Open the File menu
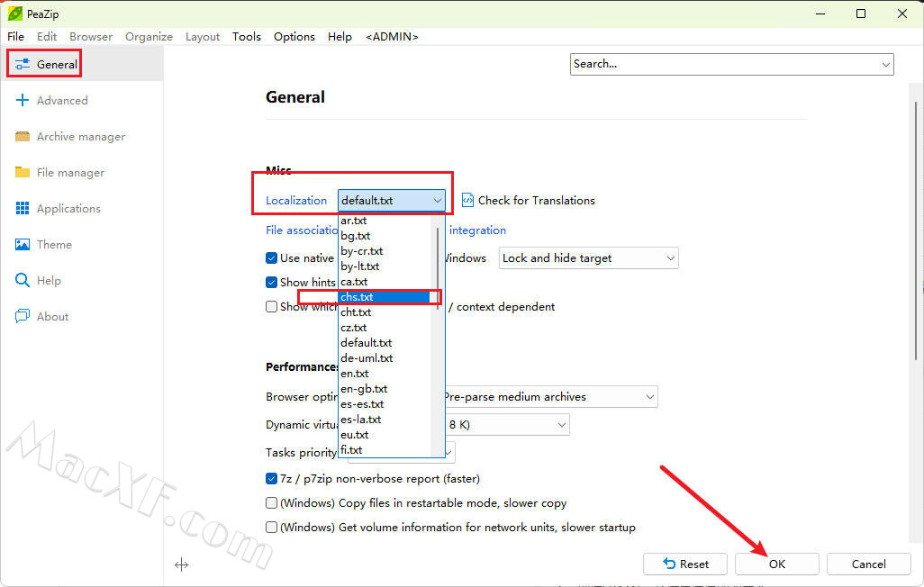The image size is (924, 587). [16, 37]
